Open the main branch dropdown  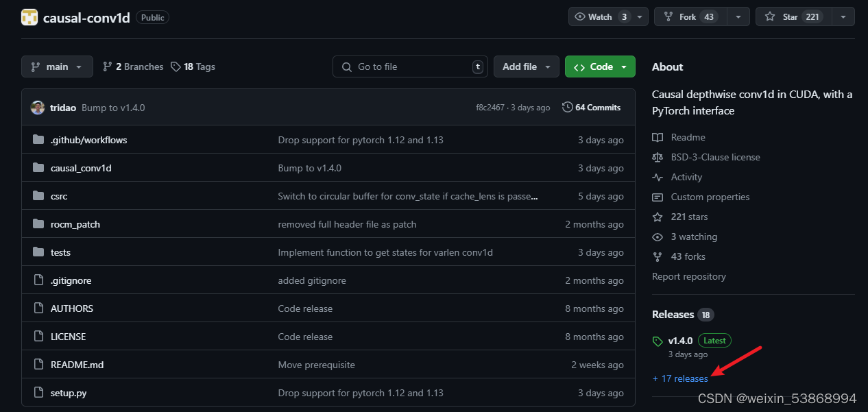point(57,66)
